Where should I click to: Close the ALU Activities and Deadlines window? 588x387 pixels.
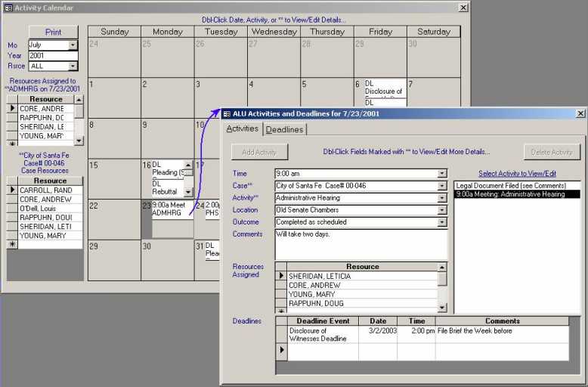coord(580,113)
